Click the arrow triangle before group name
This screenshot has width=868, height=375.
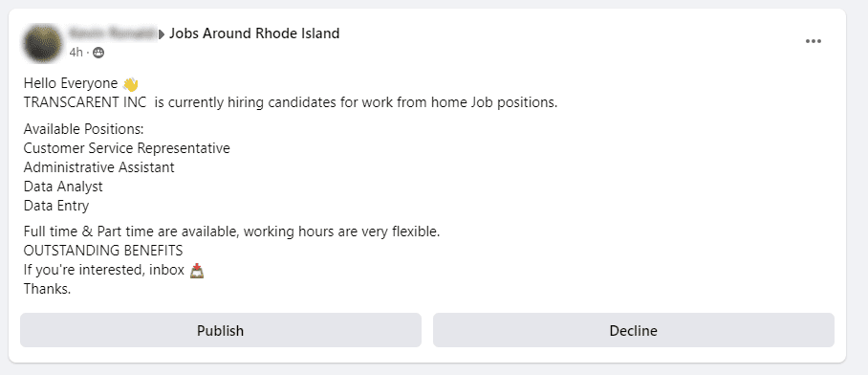pyautogui.click(x=162, y=34)
